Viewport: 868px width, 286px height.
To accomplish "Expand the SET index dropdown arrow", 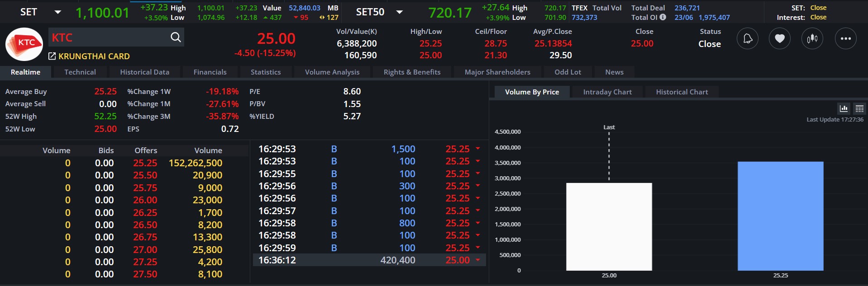I will coord(57,12).
